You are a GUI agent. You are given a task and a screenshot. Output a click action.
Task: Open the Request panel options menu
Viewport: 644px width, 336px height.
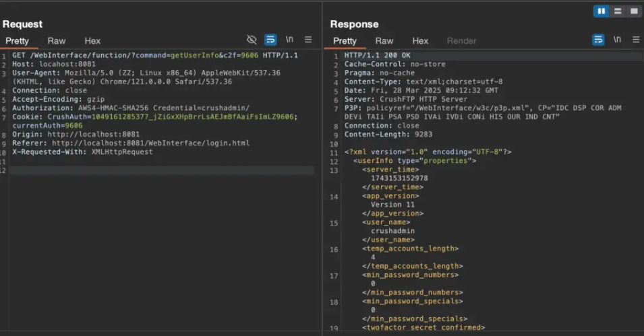pyautogui.click(x=308, y=40)
